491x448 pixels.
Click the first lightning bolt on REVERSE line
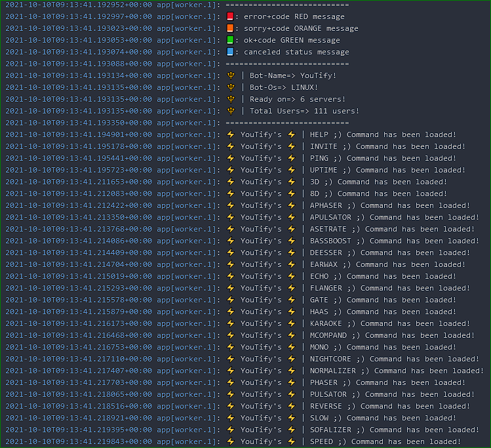231,406
